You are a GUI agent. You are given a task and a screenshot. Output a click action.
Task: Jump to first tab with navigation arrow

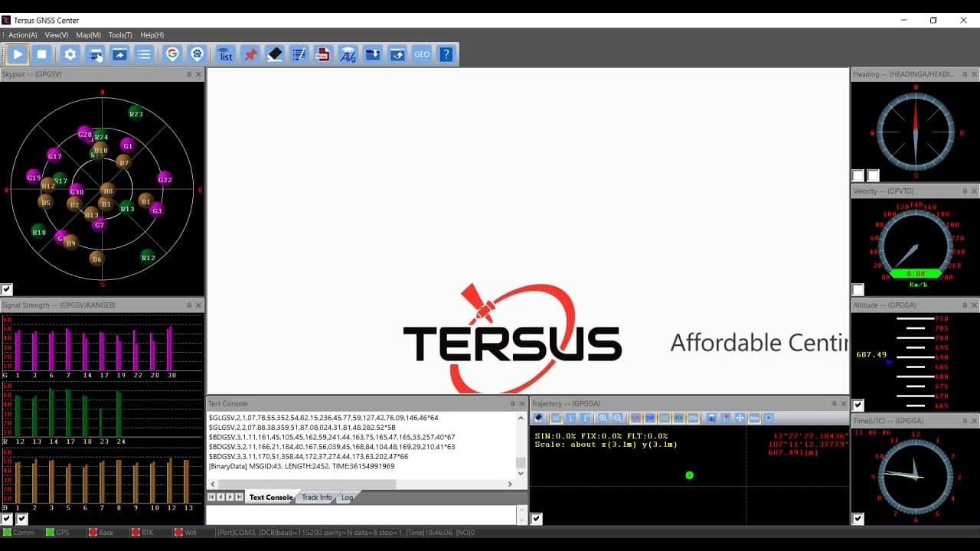coord(211,497)
